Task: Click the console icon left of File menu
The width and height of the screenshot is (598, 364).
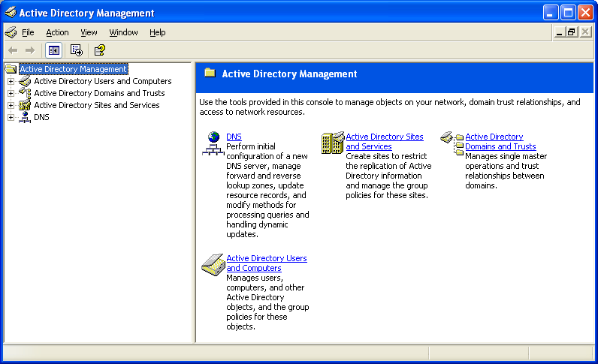Action: pos(11,32)
